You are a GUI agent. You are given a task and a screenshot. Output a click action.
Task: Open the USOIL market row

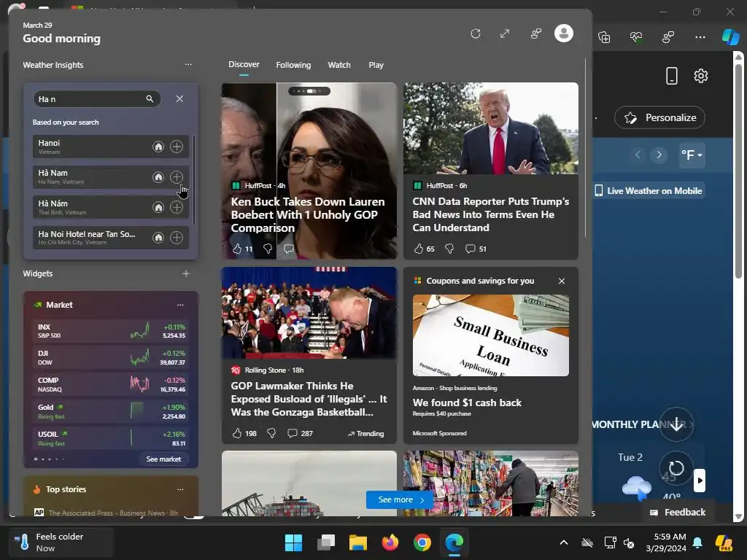(111, 438)
